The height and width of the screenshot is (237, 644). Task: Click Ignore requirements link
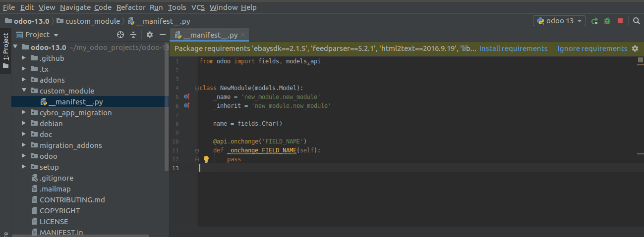click(592, 48)
